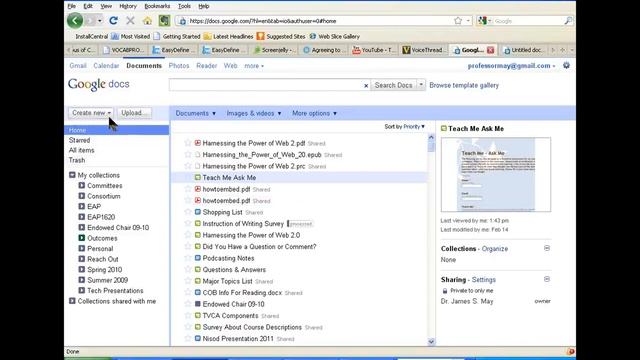Switch to the YouTube browser tab

pyautogui.click(x=374, y=50)
